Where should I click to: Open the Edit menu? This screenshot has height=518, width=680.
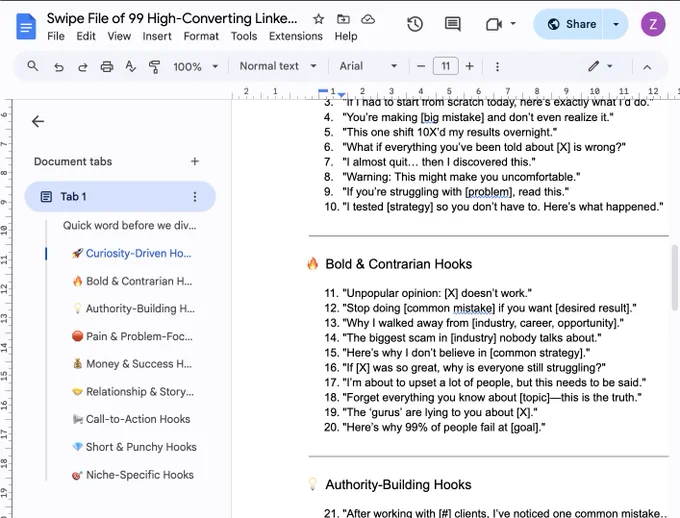tap(86, 36)
